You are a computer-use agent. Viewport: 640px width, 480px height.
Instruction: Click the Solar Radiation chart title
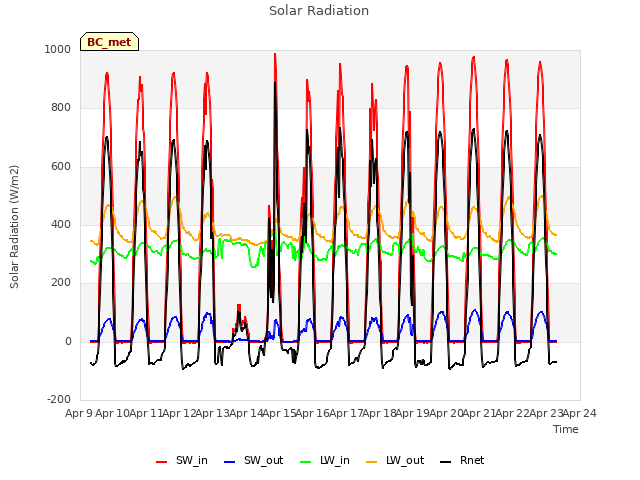319,11
